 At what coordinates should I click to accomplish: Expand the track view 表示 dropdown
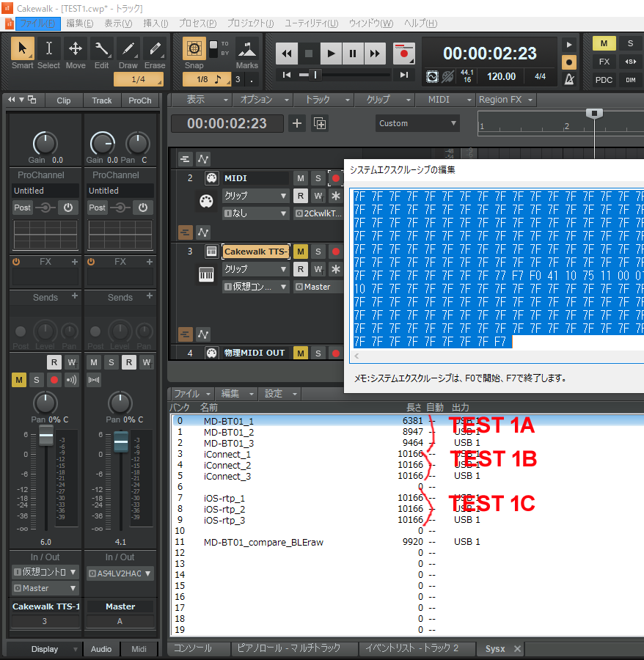(x=202, y=100)
